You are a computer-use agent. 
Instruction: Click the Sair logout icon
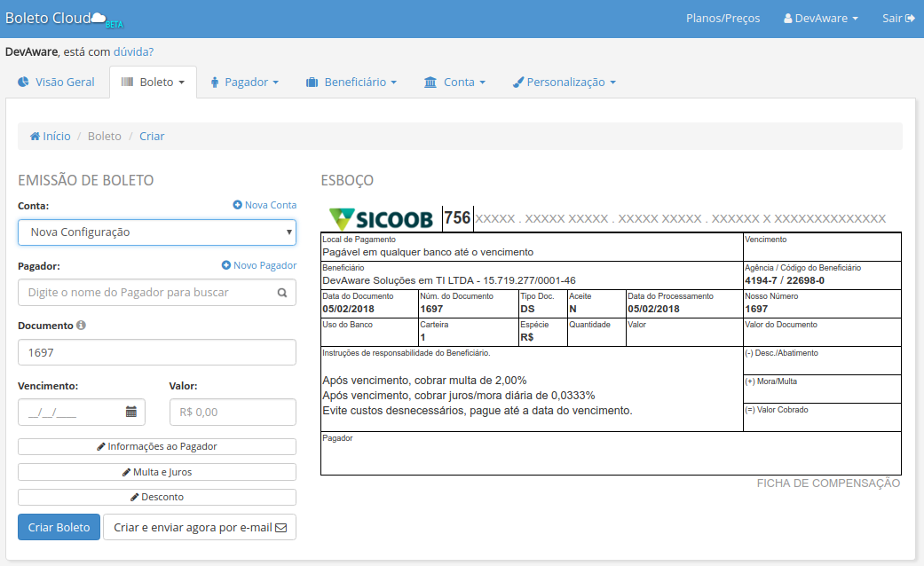coord(910,19)
